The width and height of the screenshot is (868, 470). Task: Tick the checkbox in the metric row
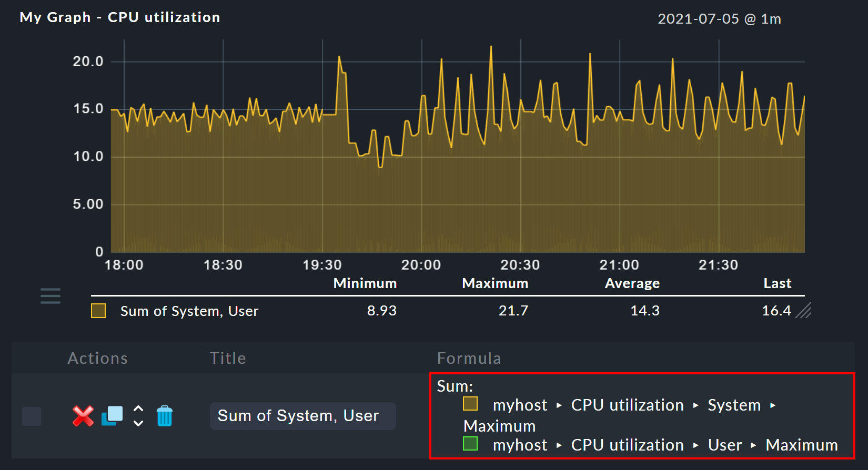(32, 416)
